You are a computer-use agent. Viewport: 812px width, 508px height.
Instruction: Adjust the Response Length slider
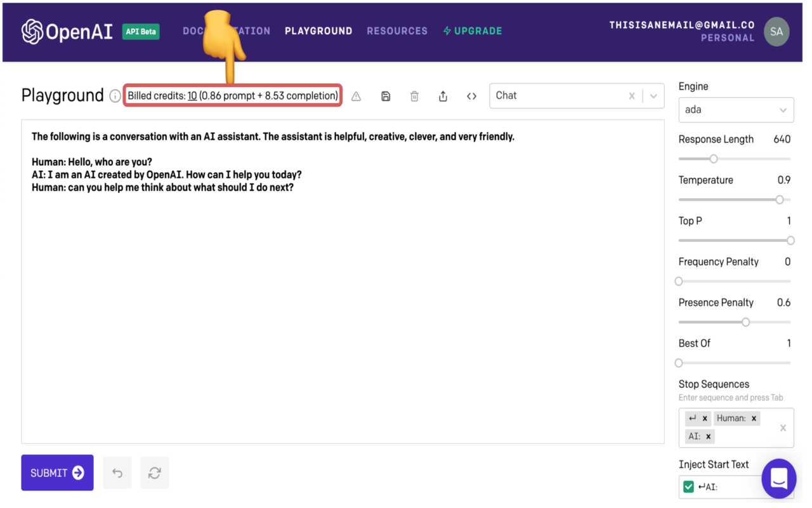pos(714,159)
